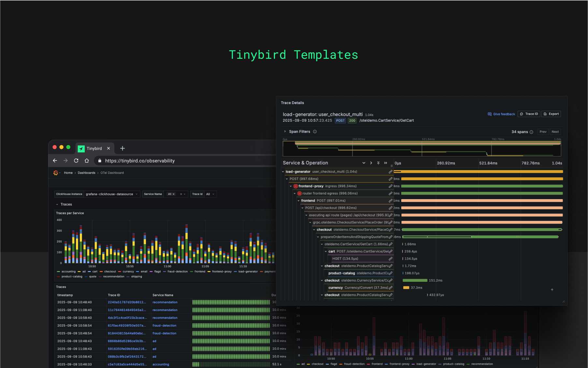Click the expand-all double chevron in Service & Operation
Viewport: 588px width, 368px height.
point(378,163)
